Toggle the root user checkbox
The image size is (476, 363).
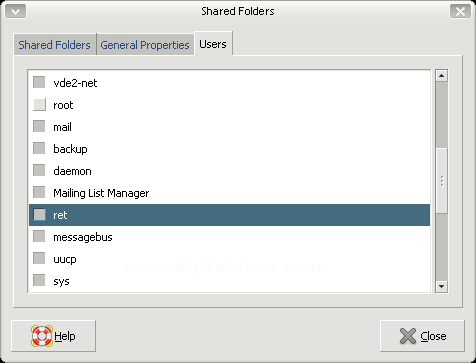39,104
